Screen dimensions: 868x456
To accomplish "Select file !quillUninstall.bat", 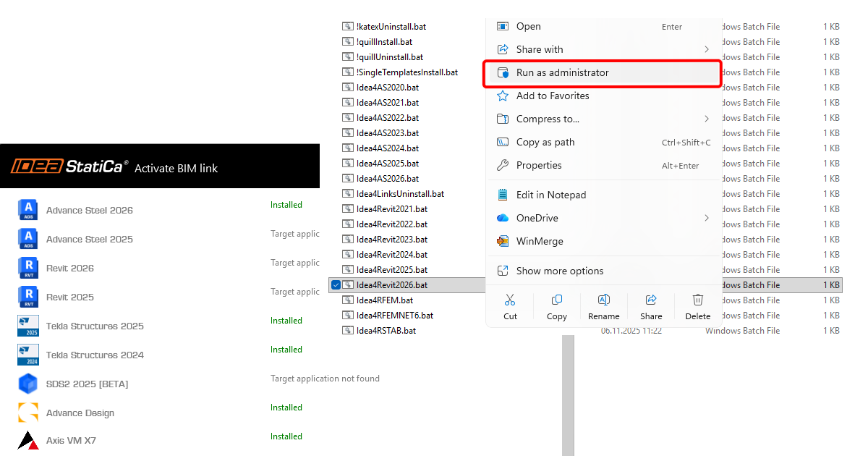I will 390,57.
